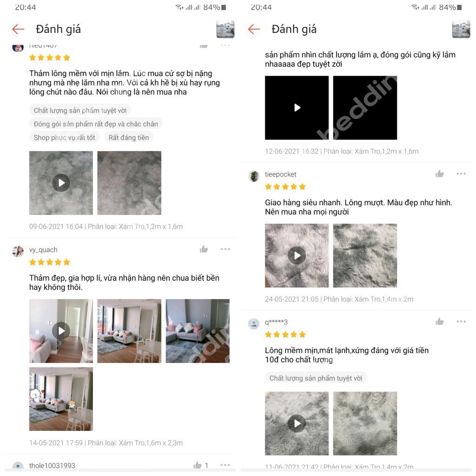Open three-dot menu on q*****3's review
Screen dimensions: 476x476
tap(461, 322)
